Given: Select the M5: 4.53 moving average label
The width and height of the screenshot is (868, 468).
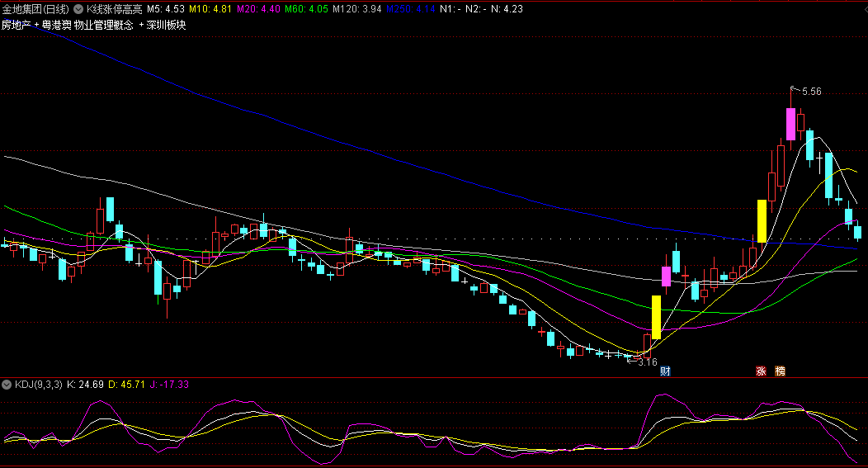Looking at the screenshot, I should [166, 9].
